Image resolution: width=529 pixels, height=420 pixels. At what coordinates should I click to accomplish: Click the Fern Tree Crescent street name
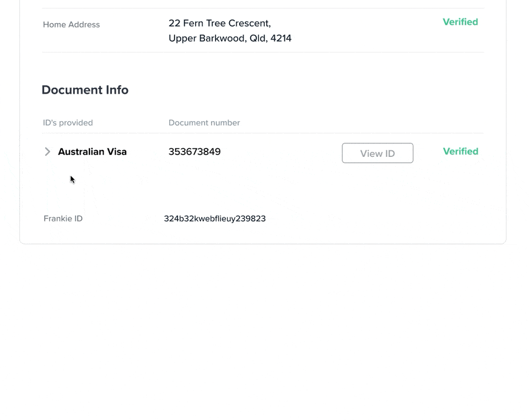pyautogui.click(x=226, y=23)
